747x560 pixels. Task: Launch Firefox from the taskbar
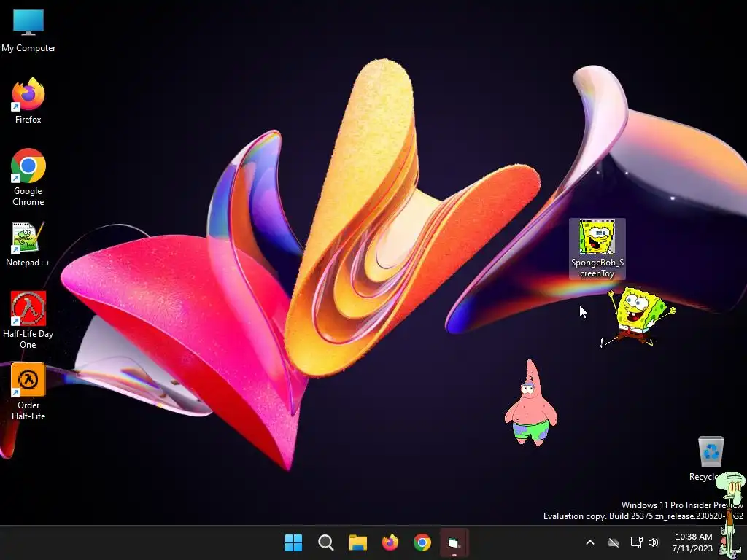[x=390, y=542]
